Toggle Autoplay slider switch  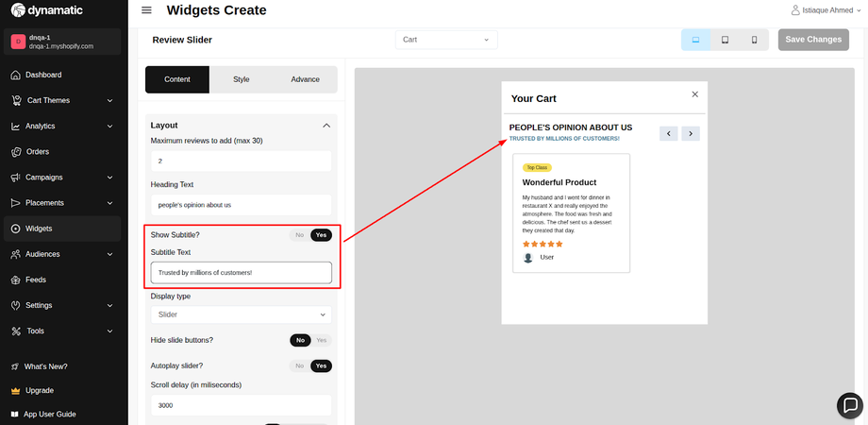(310, 365)
